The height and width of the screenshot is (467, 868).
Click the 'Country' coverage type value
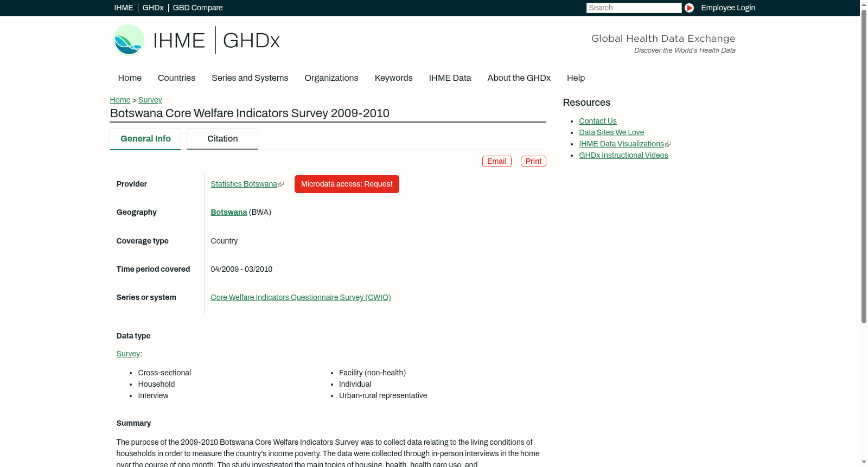tap(224, 241)
